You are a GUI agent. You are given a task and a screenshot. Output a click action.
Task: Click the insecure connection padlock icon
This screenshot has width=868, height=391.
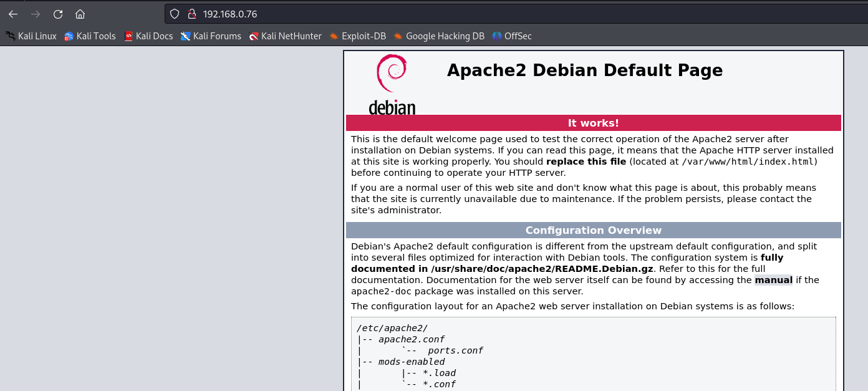pyautogui.click(x=192, y=14)
